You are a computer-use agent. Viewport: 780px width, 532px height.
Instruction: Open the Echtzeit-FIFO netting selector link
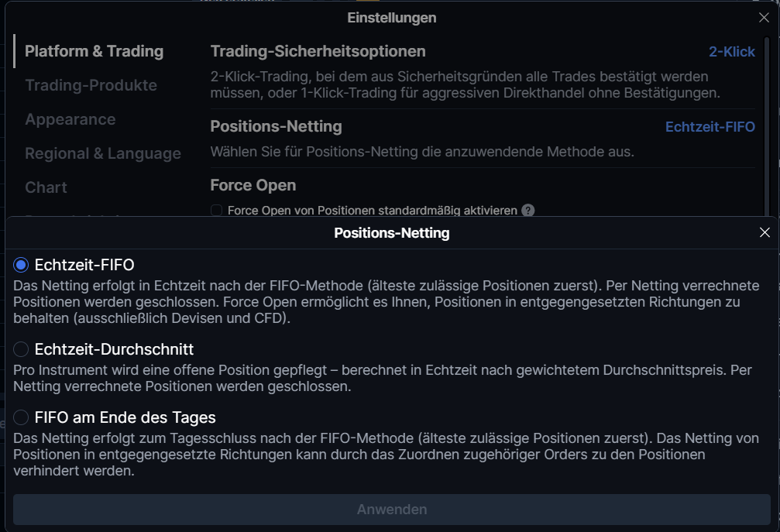point(710,127)
